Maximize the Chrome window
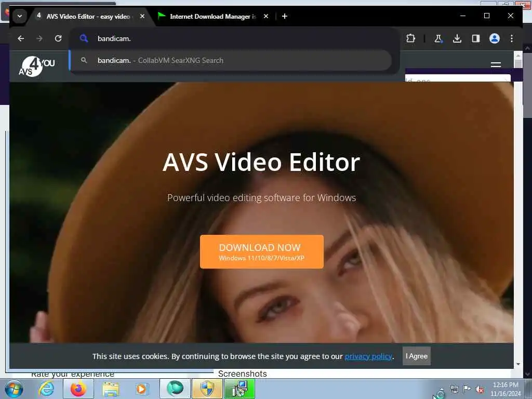Screen dimensions: 532x399 click(486, 16)
